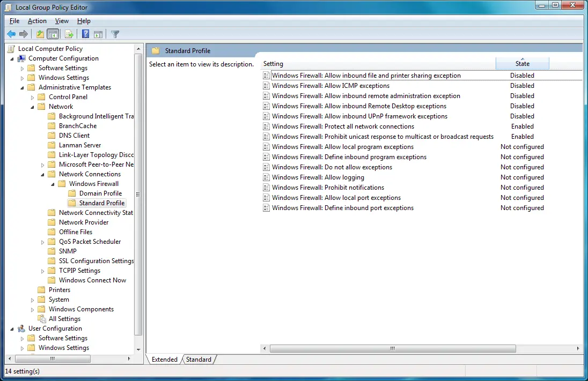Viewport: 588px width, 381px height.
Task: Select 'Allow inbound remote administration exception' policy
Action: pyautogui.click(x=366, y=96)
